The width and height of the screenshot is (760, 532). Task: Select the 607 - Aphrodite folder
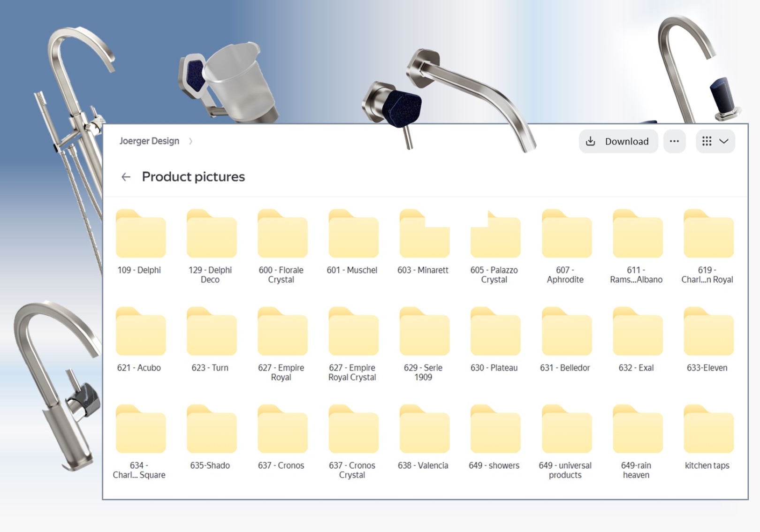(x=566, y=235)
